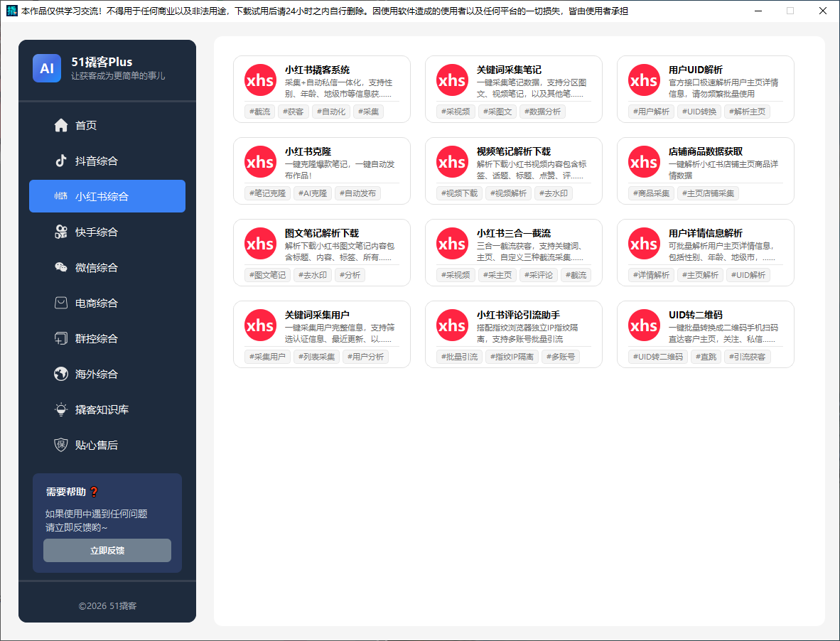The width and height of the screenshot is (840, 641).
Task: Click #去水印 tag under 视频笔记解析下载
Action: 553,193
